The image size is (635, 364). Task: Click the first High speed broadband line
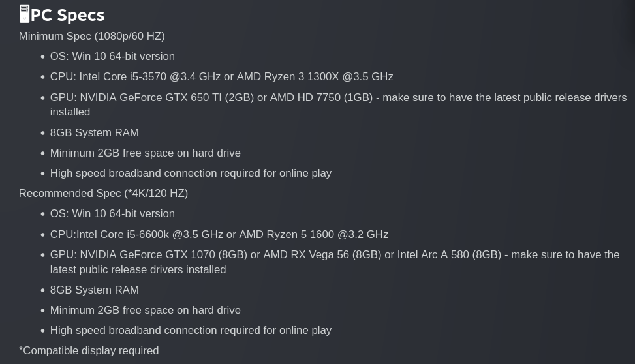click(191, 174)
